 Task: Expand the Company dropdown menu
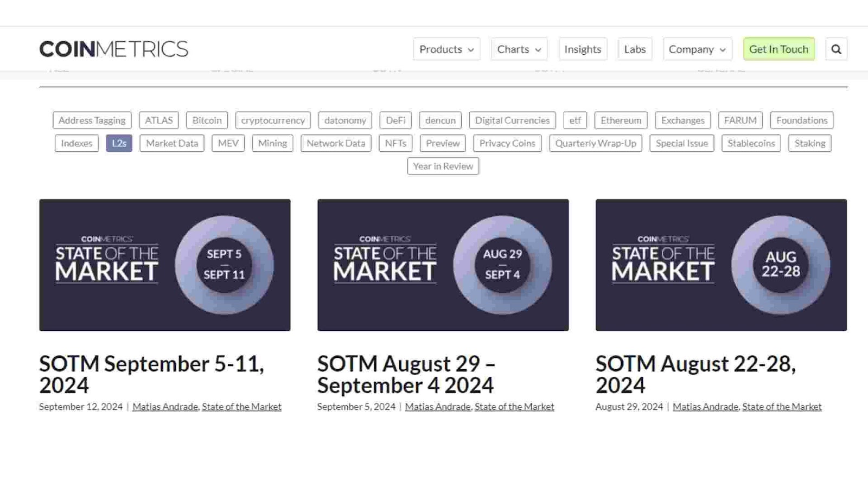pyautogui.click(x=697, y=49)
